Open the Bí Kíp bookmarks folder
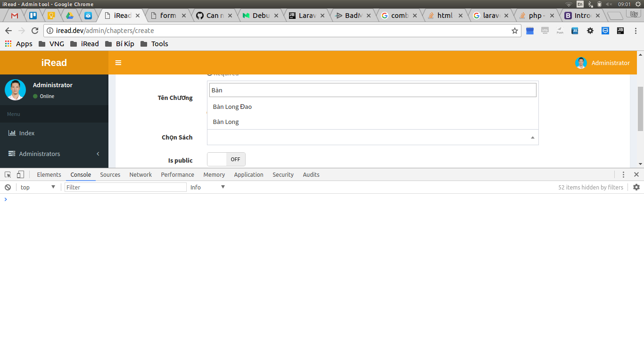The height and width of the screenshot is (362, 644). tap(124, 43)
